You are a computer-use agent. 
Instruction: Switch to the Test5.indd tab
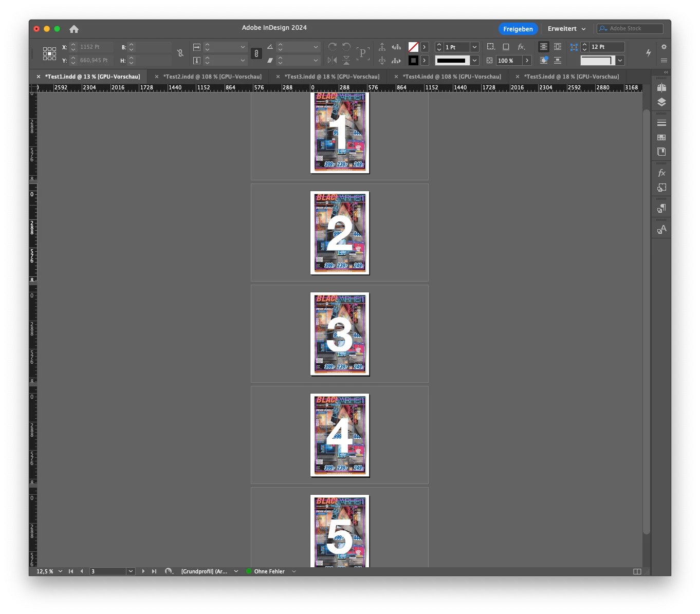tap(572, 77)
